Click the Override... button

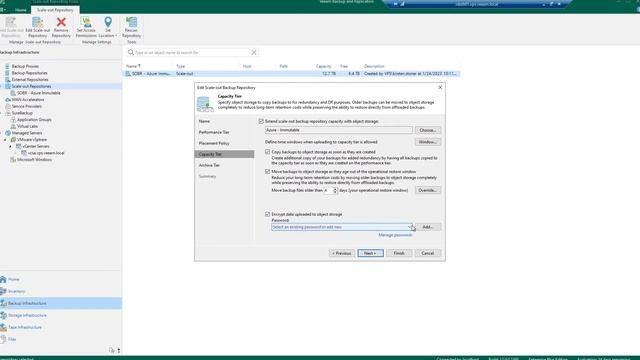pos(428,190)
